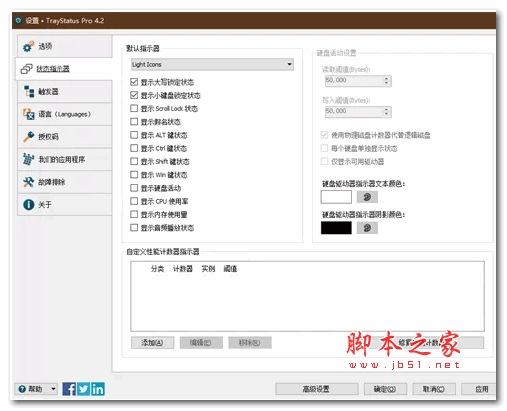507x411 pixels.
Task: Toggle 显示小键盘锁定状态 checkbox
Action: pyautogui.click(x=134, y=95)
